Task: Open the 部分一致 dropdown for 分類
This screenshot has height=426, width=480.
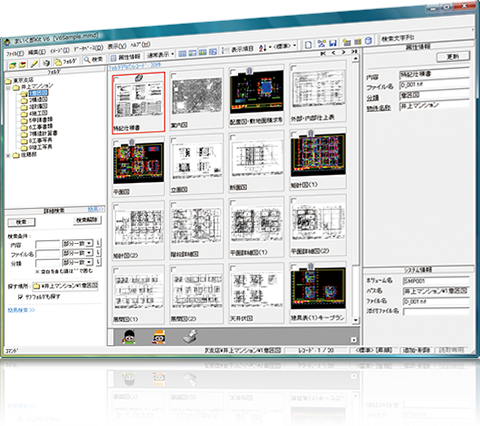Action: (77, 263)
